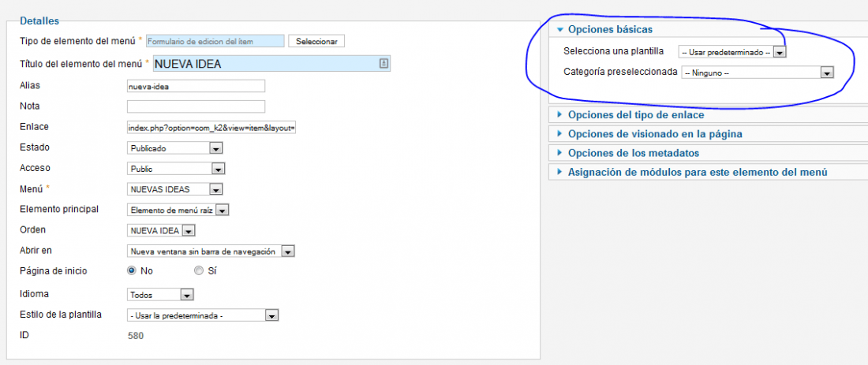Click the Alias field containing nueva-idea
The width and height of the screenshot is (868, 365).
(196, 86)
